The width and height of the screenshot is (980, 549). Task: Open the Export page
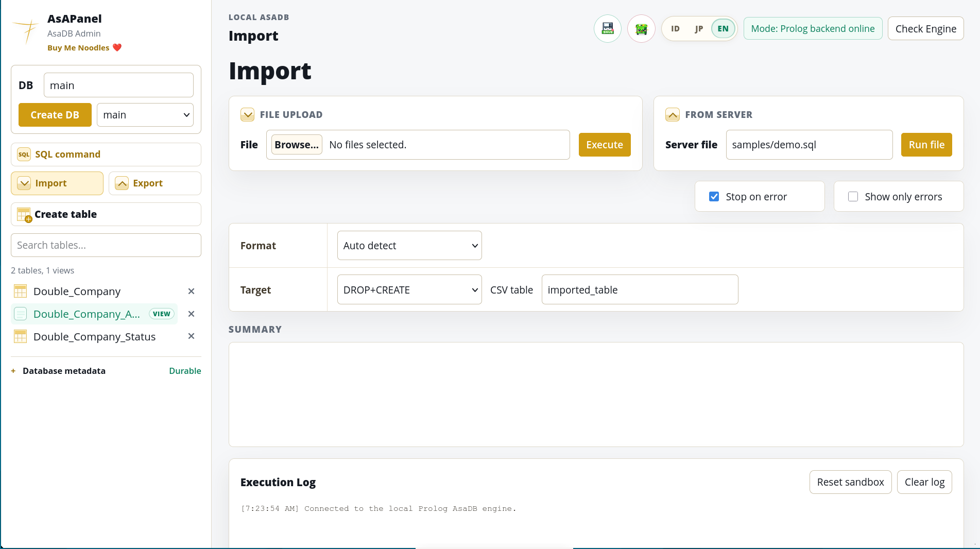[x=155, y=183]
